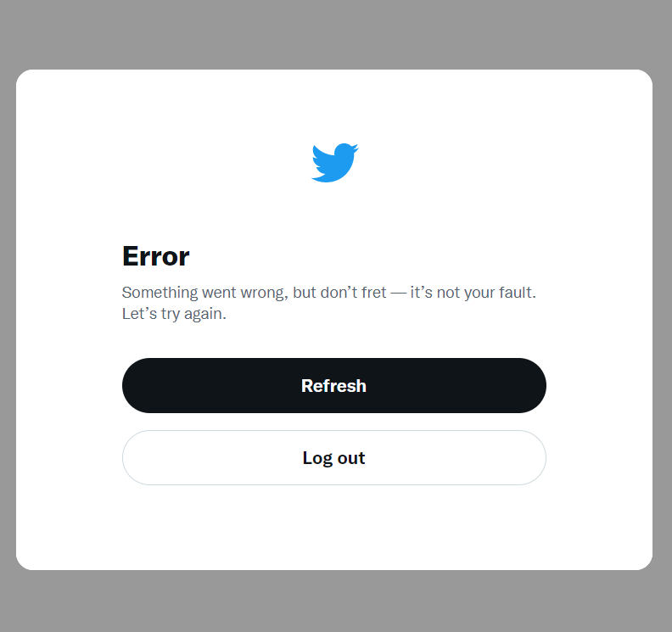Image resolution: width=672 pixels, height=632 pixels.
Task: Choose Log out to leave the account
Action: pos(333,457)
